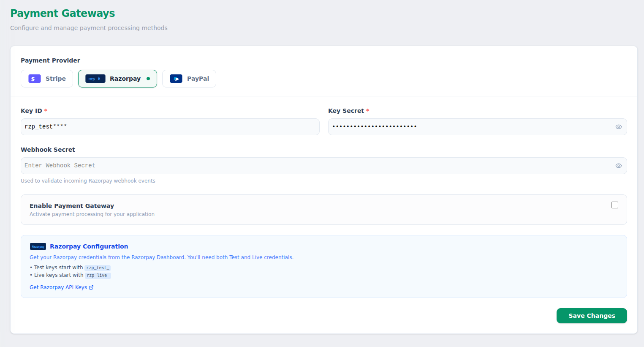Click the Save Changes button
Viewport: 644px width, 347px height.
[x=592, y=316]
